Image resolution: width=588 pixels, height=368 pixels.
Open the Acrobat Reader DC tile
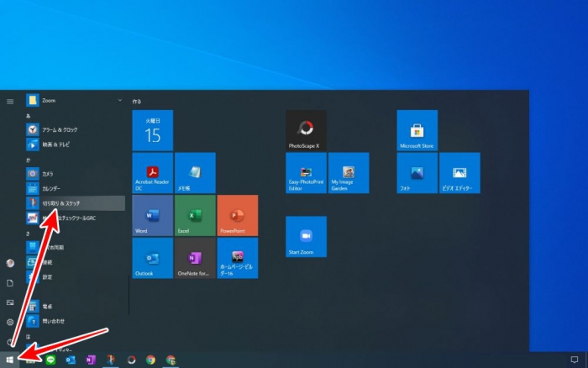click(x=153, y=173)
